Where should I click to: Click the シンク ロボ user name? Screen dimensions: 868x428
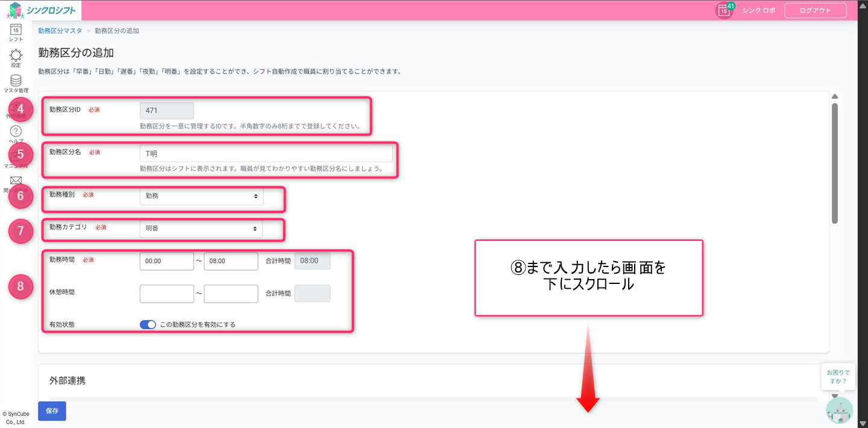pos(758,11)
